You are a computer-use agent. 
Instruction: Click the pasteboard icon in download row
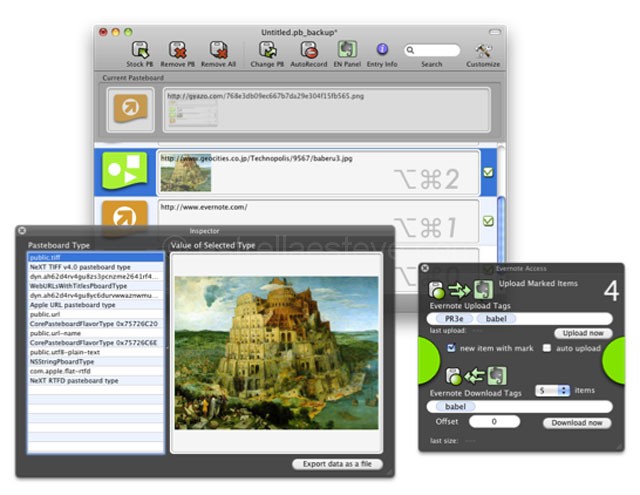coord(453,376)
